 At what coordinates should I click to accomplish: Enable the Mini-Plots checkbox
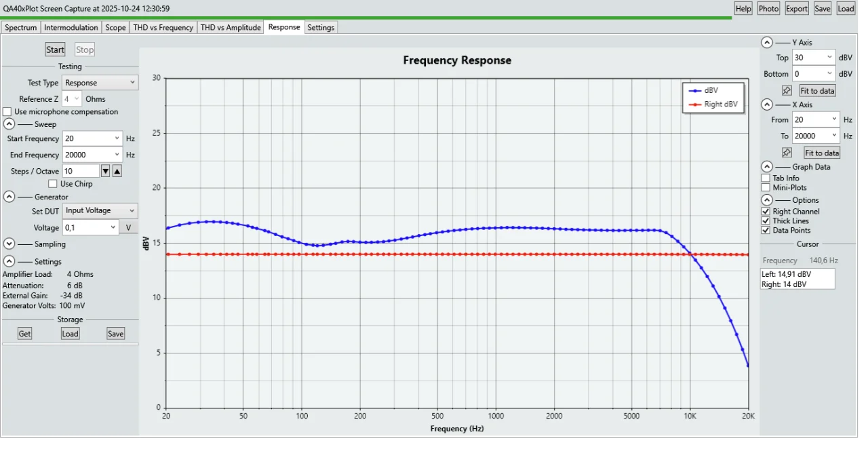(766, 187)
